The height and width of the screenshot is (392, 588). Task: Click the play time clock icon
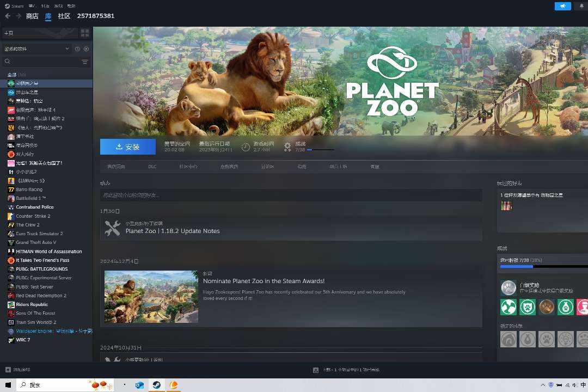click(x=246, y=147)
